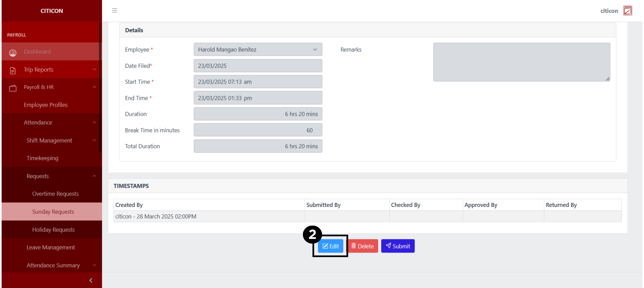Click the Start Time field
Viewport: 644px width, 288px height.
[x=258, y=82]
